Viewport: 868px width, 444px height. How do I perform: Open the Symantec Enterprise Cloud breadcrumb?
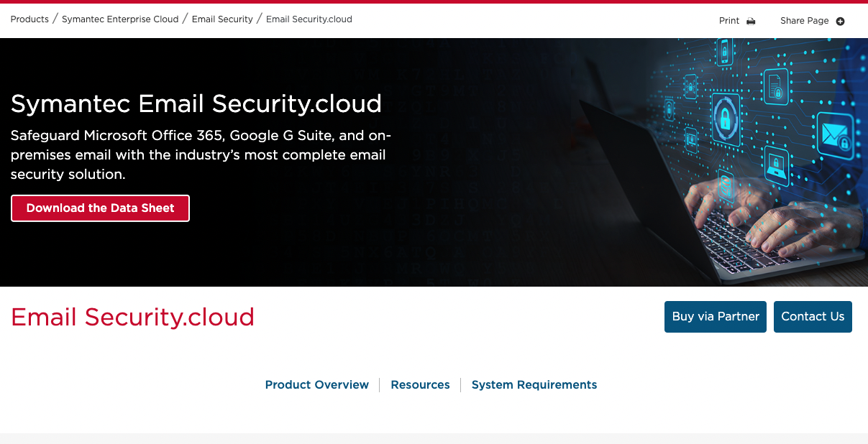120,19
